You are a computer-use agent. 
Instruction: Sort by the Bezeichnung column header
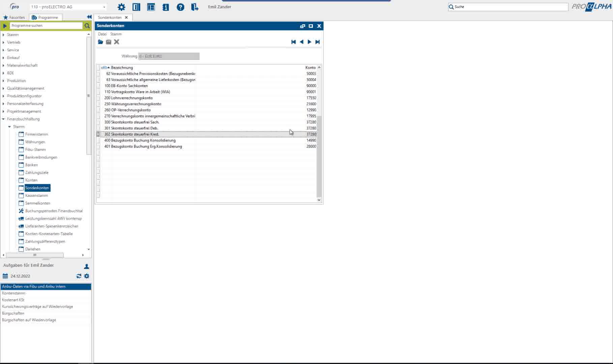(x=122, y=68)
